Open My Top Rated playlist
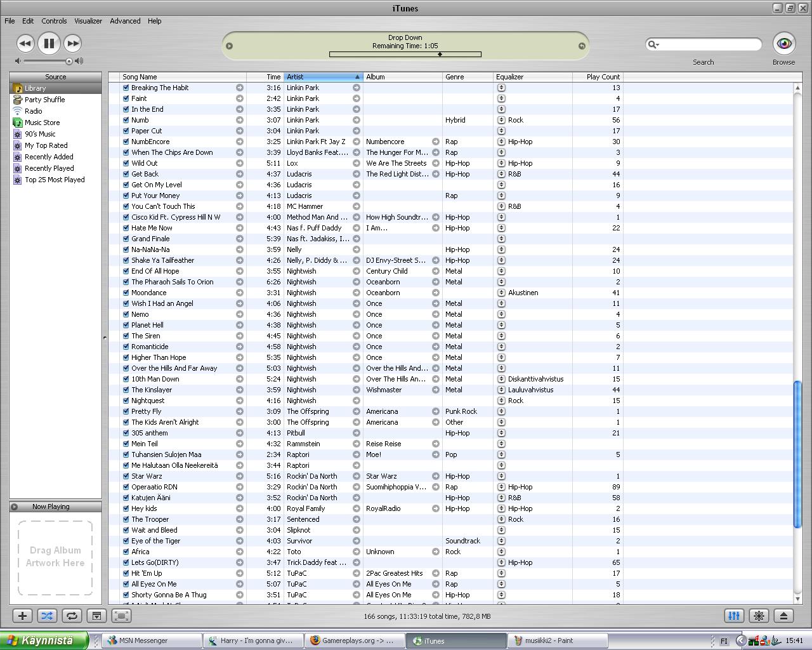 pyautogui.click(x=55, y=145)
